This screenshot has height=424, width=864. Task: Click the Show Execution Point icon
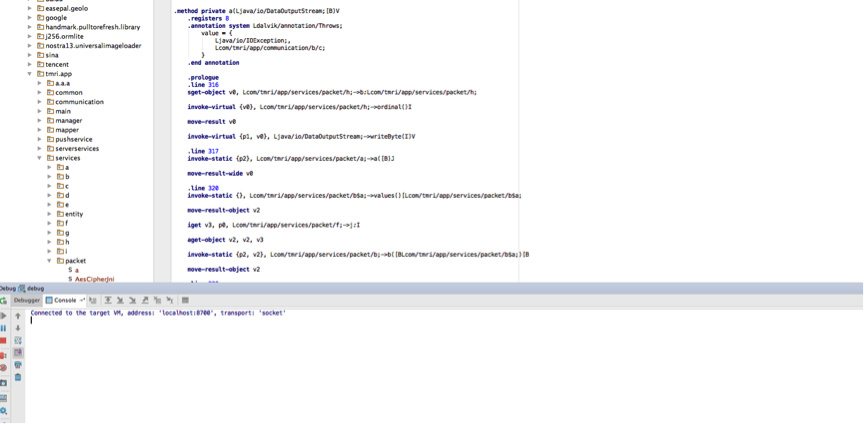pos(93,300)
